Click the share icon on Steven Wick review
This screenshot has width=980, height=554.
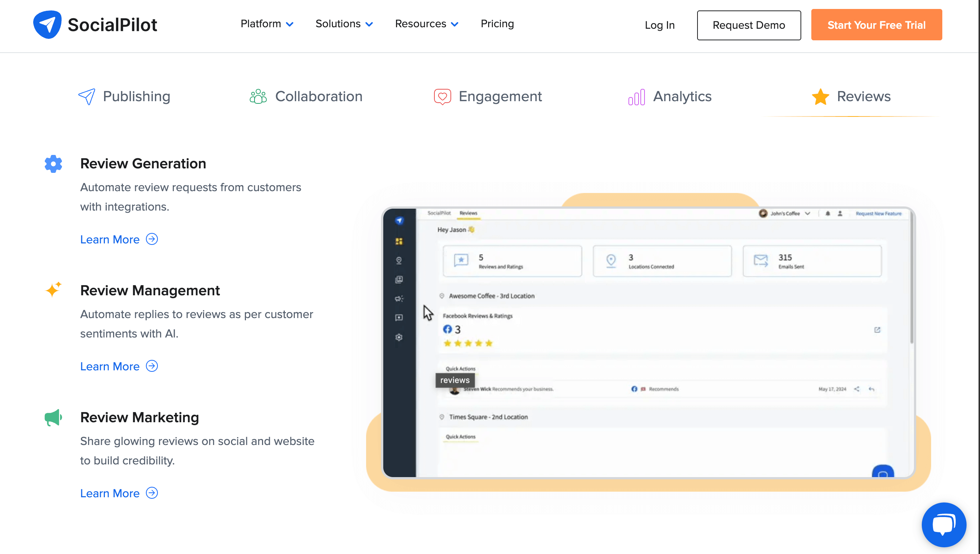856,389
